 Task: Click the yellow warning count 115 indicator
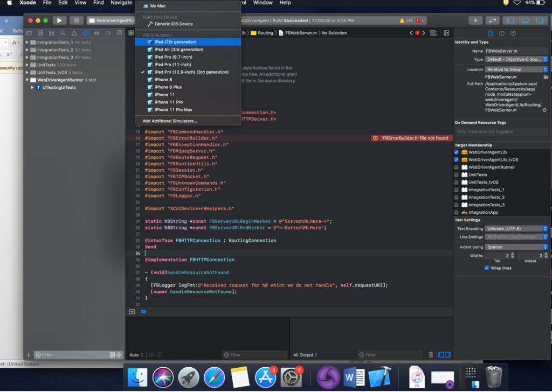point(406,21)
